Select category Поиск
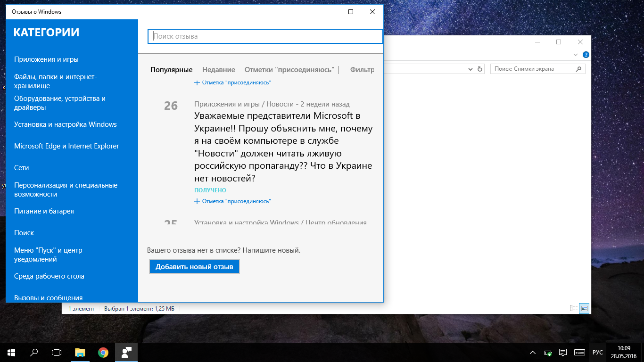This screenshot has height=362, width=644. (24, 233)
